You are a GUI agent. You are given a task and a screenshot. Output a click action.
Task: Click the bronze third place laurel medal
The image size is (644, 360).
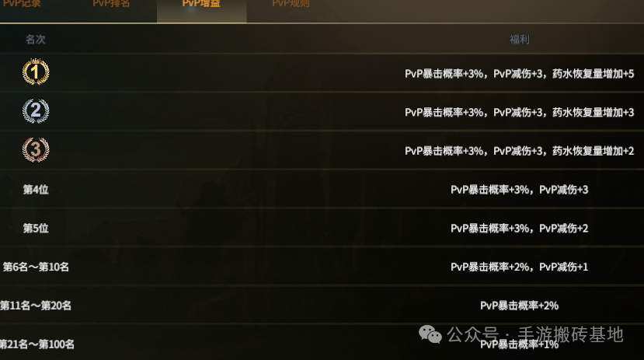tap(36, 149)
